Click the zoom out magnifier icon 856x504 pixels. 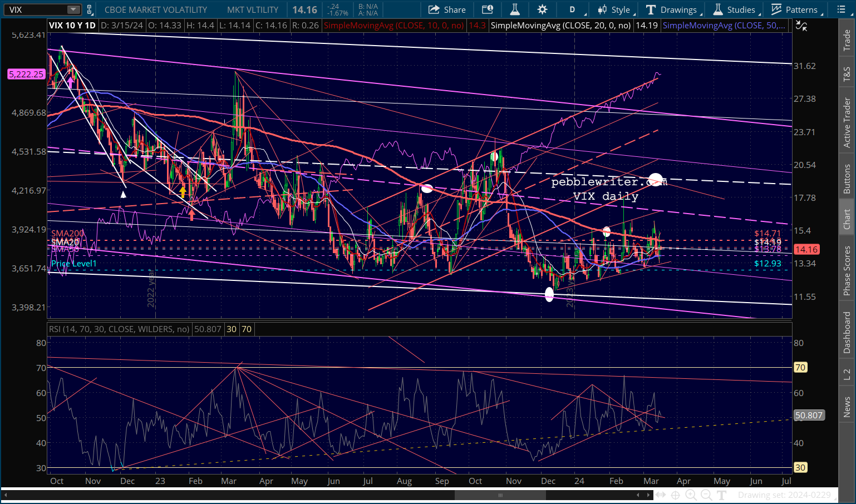click(x=706, y=495)
